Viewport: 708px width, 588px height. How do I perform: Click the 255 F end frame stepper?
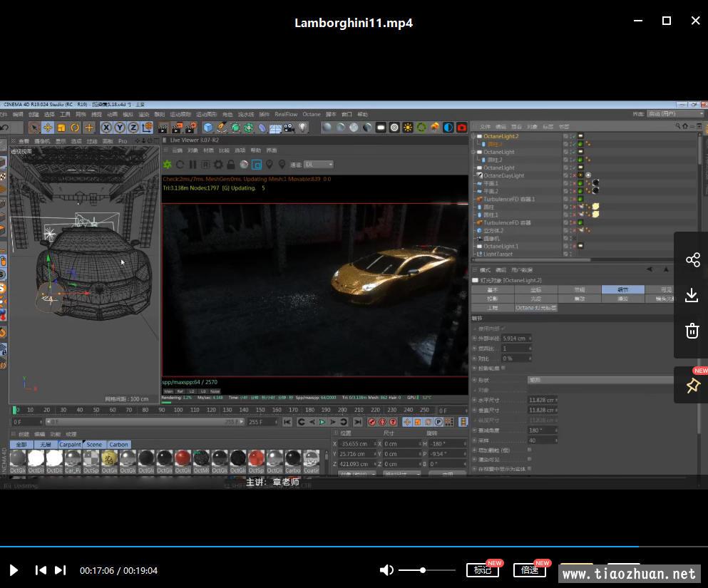click(277, 422)
